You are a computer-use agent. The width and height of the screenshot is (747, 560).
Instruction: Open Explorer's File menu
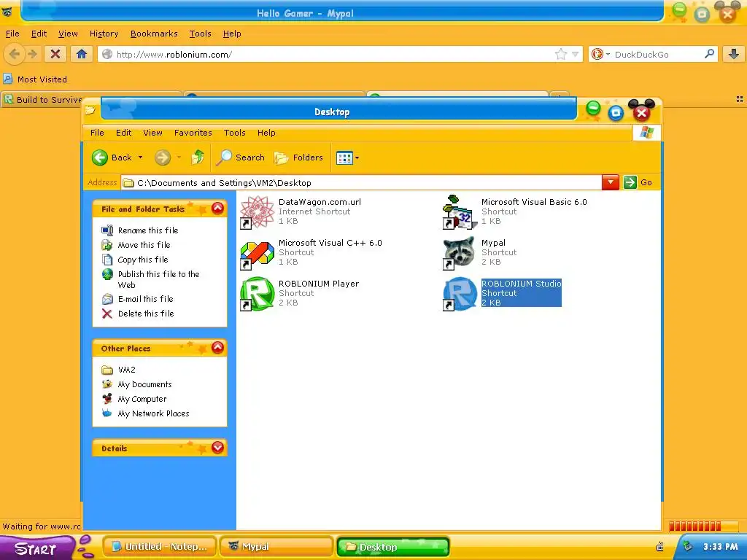point(97,133)
